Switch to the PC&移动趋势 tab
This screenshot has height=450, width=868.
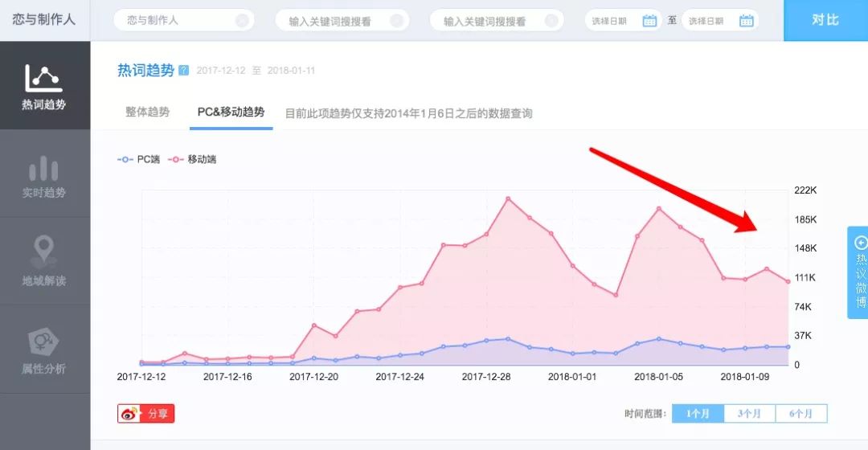click(231, 112)
